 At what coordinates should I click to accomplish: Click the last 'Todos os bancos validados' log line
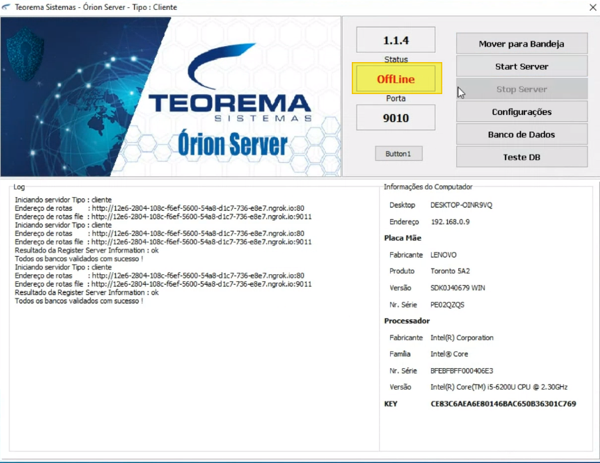point(79,301)
